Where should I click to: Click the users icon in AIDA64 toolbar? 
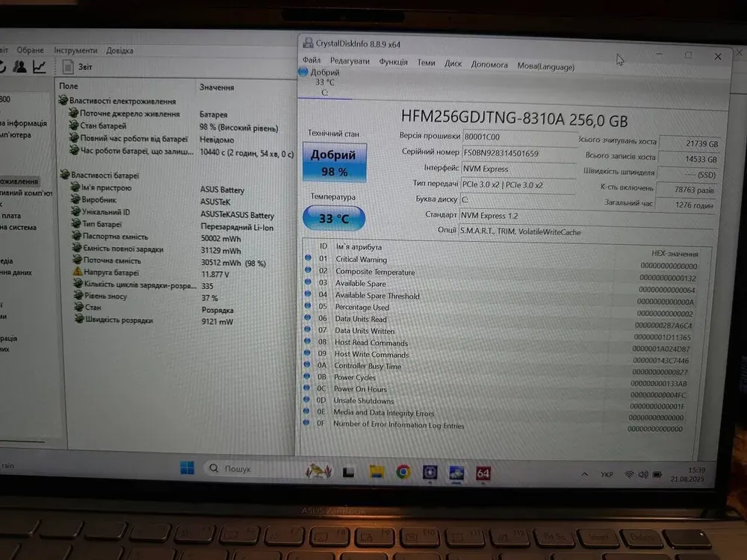(x=20, y=67)
